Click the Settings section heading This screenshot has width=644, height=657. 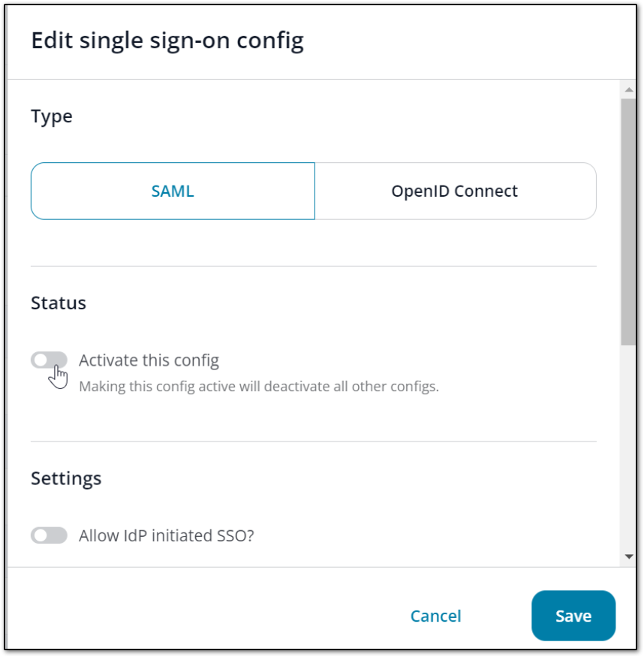[66, 478]
